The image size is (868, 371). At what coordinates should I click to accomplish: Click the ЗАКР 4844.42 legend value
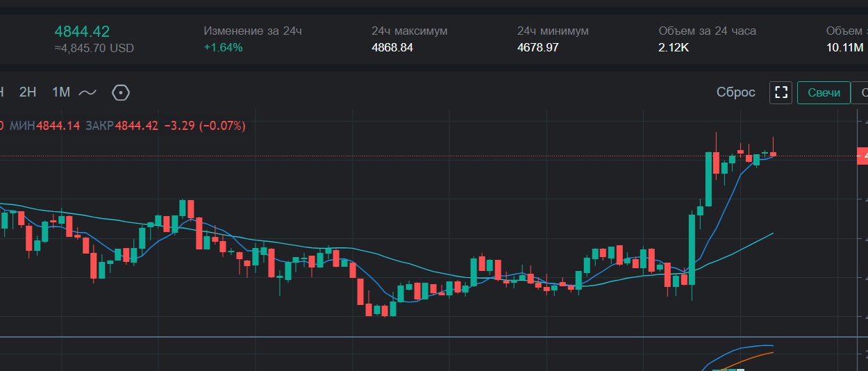click(x=136, y=126)
